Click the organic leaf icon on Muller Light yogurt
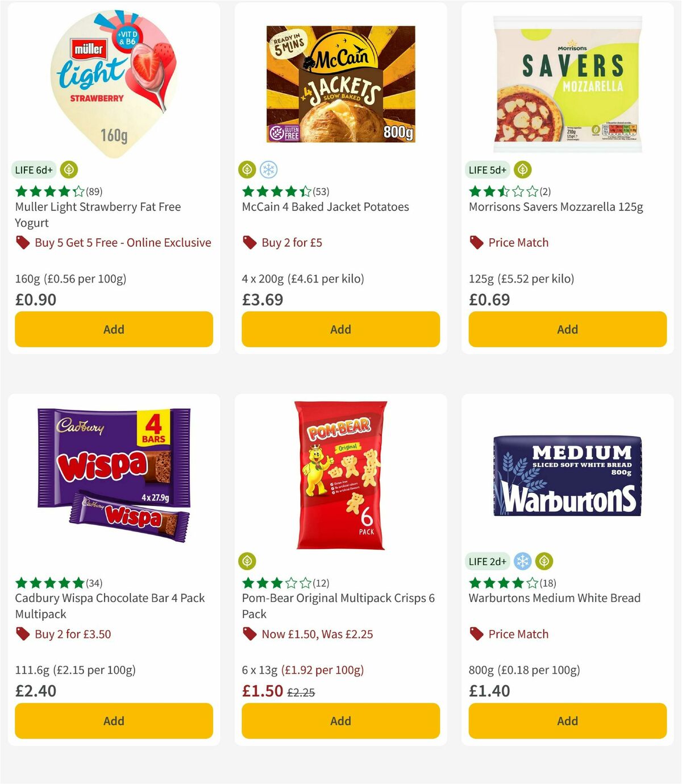The height and width of the screenshot is (784, 682). click(68, 169)
